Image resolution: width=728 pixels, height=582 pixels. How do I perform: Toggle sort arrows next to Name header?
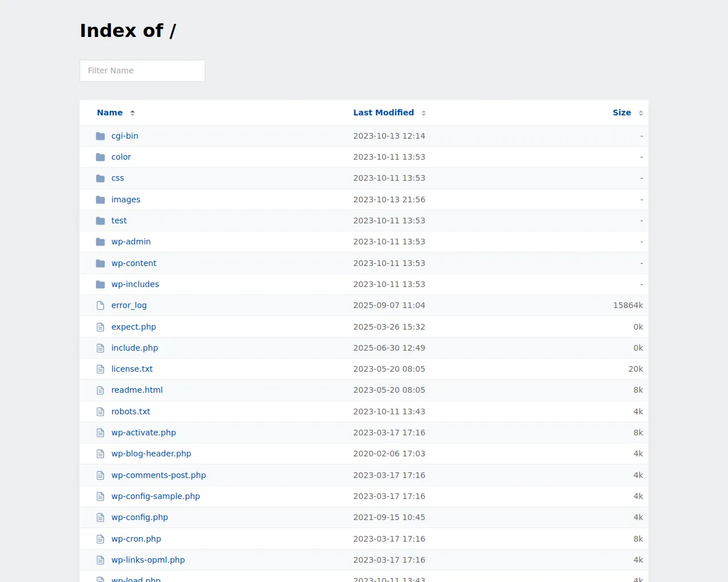click(x=133, y=113)
